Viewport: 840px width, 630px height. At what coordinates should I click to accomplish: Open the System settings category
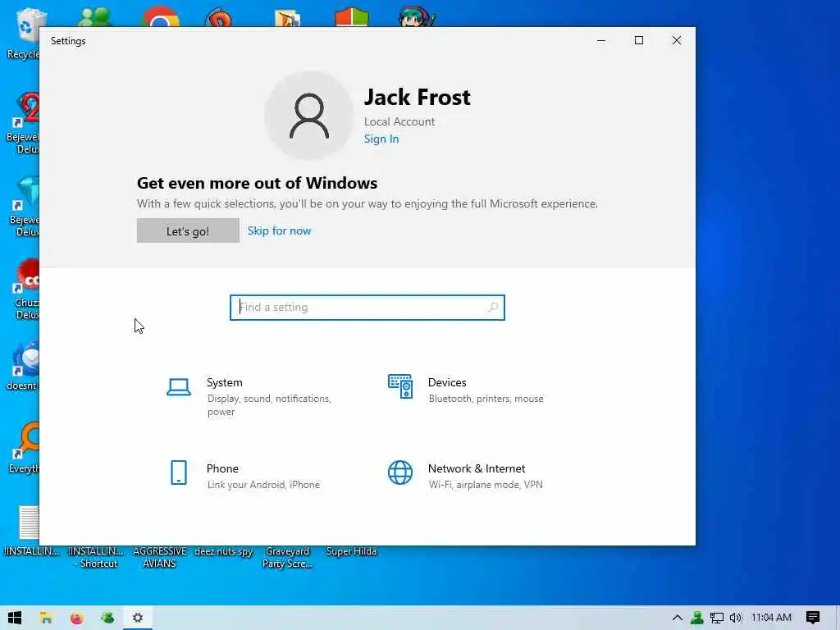click(x=249, y=396)
